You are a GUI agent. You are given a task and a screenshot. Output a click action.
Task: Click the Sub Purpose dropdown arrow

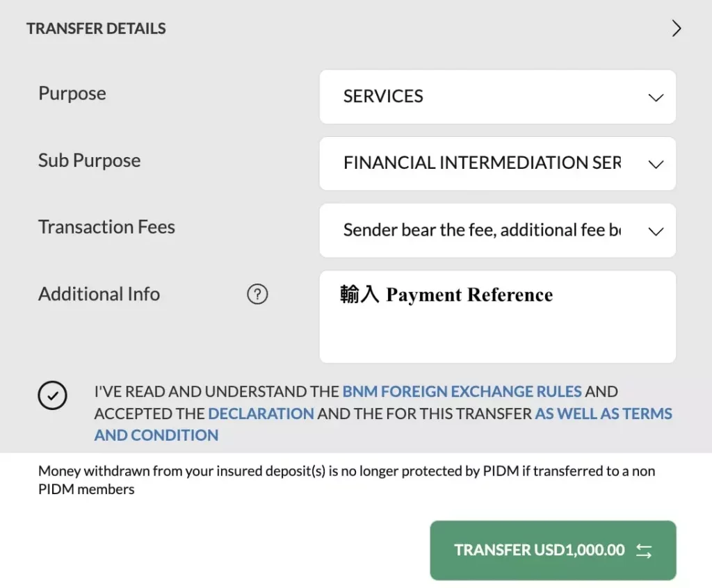tap(656, 164)
